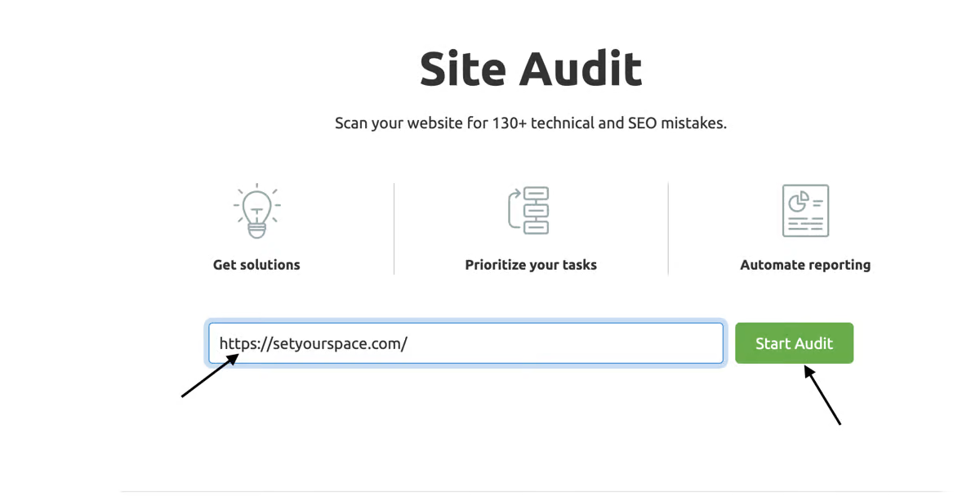
Task: Click the lightbulb Get solutions icon
Action: pos(256,211)
